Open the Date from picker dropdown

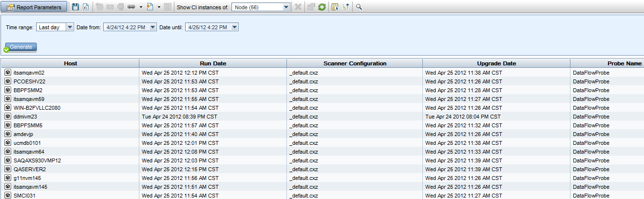coord(152,27)
